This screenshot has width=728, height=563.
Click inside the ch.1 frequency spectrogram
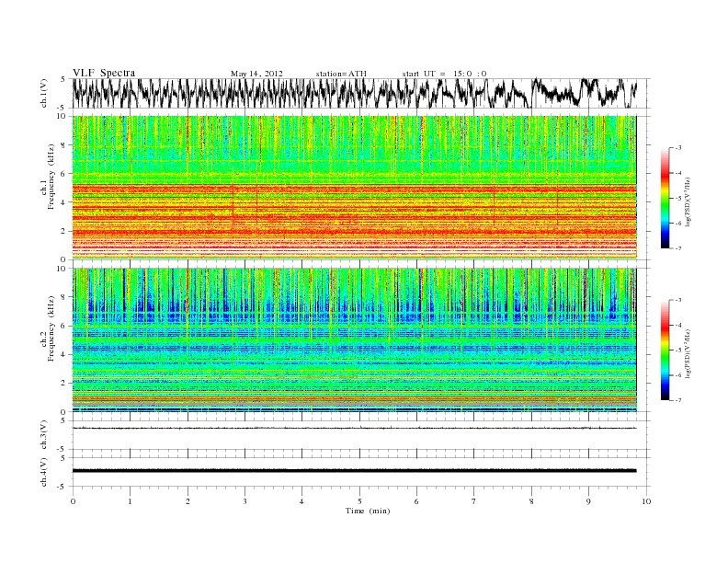pyautogui.click(x=354, y=188)
